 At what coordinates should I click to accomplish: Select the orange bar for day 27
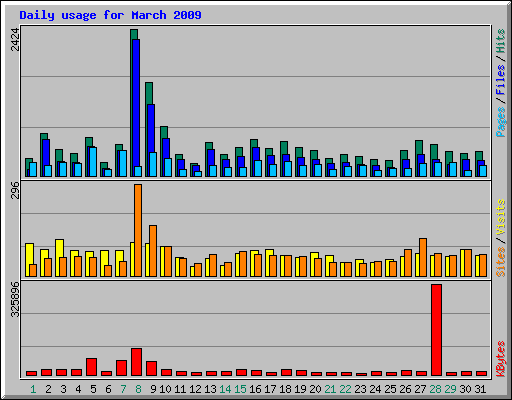tap(423, 257)
